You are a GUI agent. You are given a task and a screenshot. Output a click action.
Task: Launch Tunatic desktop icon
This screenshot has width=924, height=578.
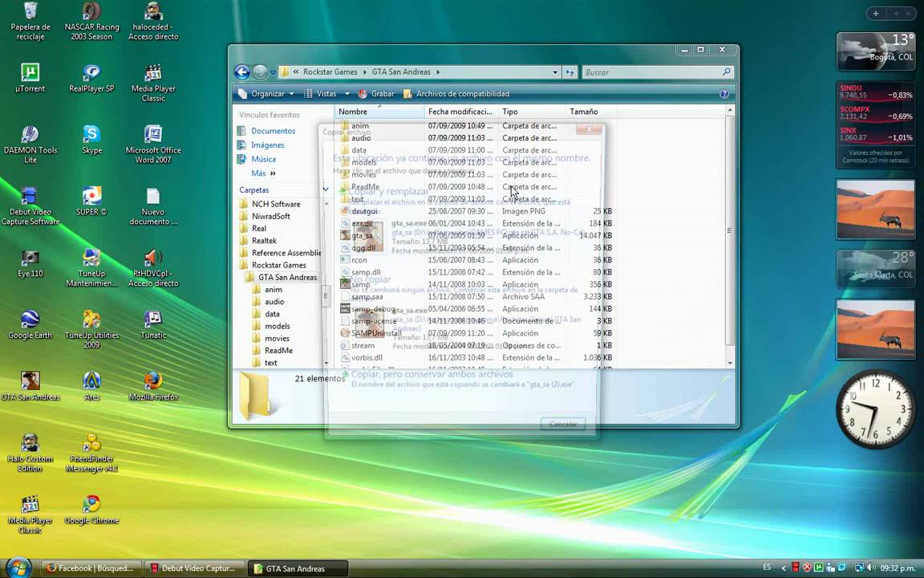click(x=153, y=325)
